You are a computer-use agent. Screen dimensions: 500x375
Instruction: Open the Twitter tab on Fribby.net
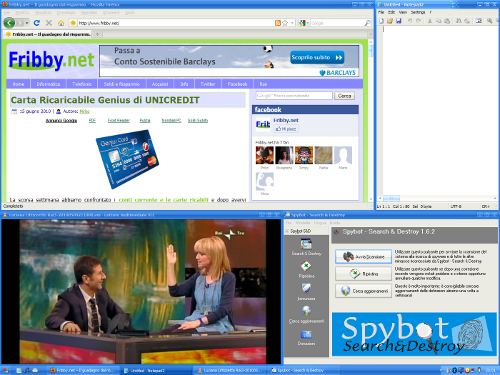(x=208, y=84)
